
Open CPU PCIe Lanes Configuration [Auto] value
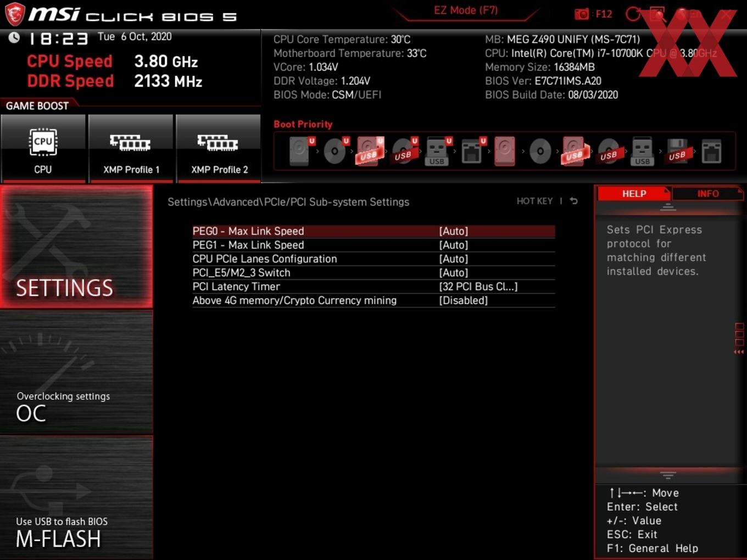tap(454, 259)
